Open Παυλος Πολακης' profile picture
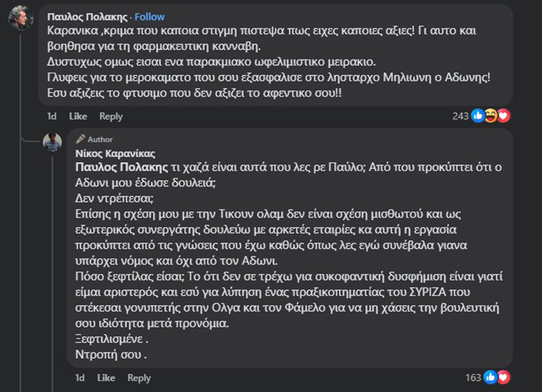The height and width of the screenshot is (392, 542). (20, 18)
